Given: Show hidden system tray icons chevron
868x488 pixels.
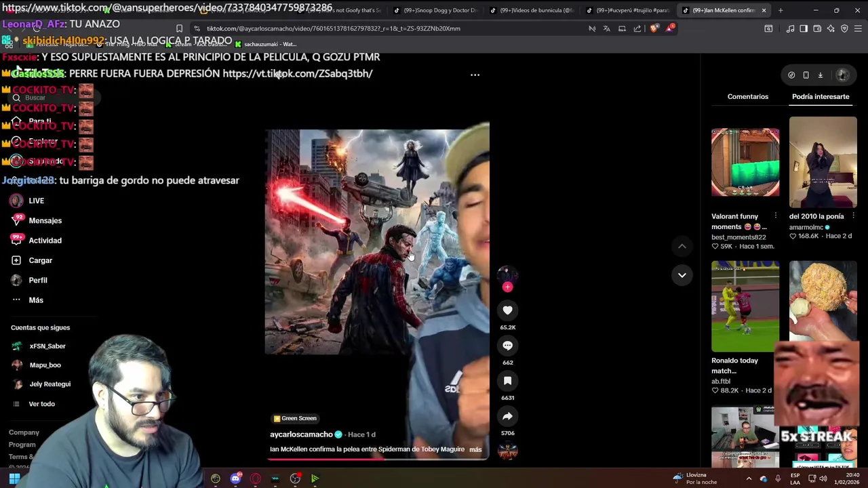Looking at the screenshot, I should (x=749, y=479).
